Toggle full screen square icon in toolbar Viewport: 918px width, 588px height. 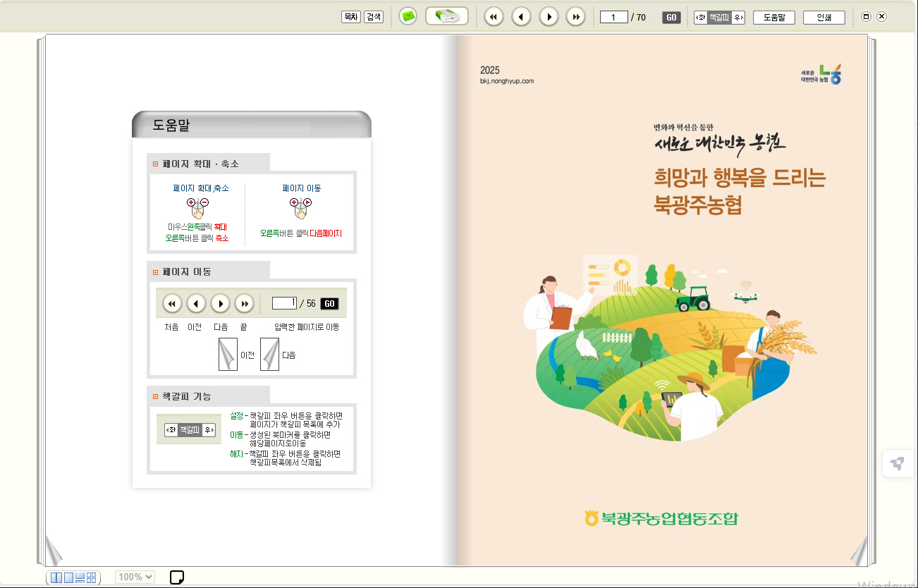(x=867, y=17)
